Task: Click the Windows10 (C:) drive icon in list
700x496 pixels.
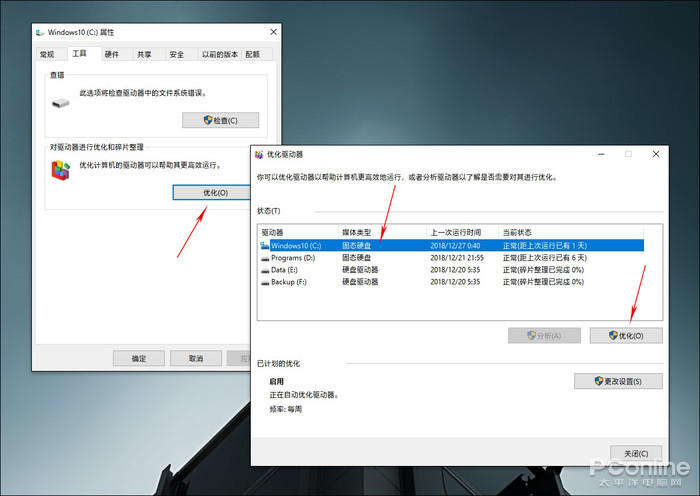Action: [x=265, y=246]
